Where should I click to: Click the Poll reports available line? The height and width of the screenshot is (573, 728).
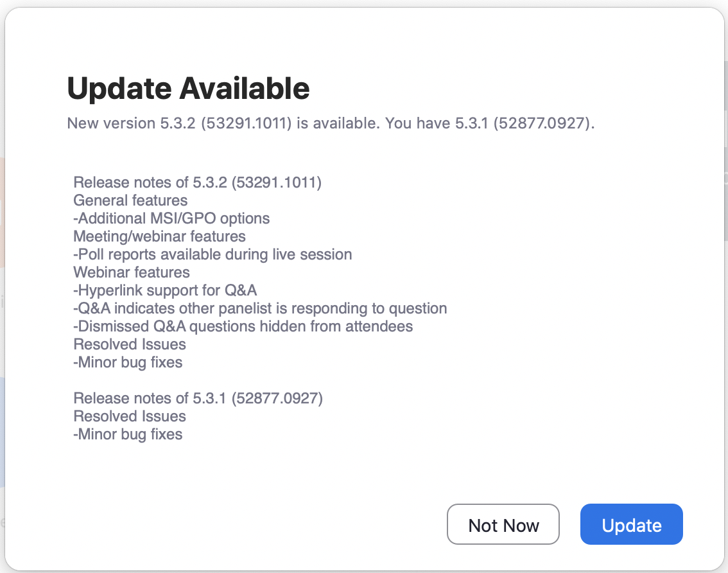point(212,254)
